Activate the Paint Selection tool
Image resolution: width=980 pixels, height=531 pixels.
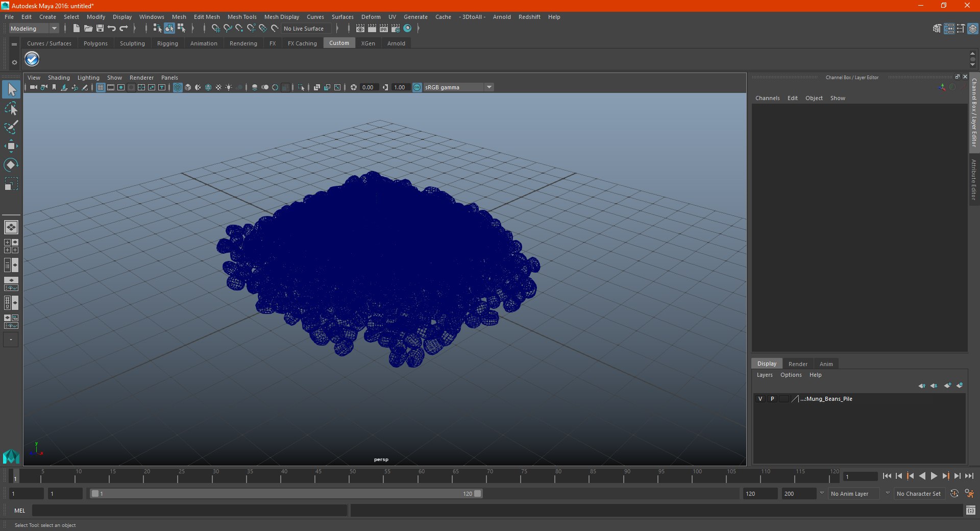pos(11,127)
